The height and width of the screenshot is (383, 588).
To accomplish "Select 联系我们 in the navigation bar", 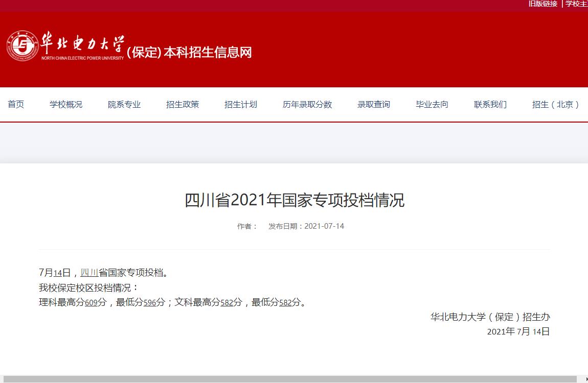I will click(x=490, y=105).
